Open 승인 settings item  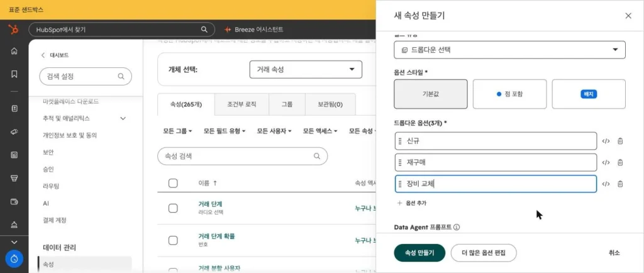click(x=48, y=169)
